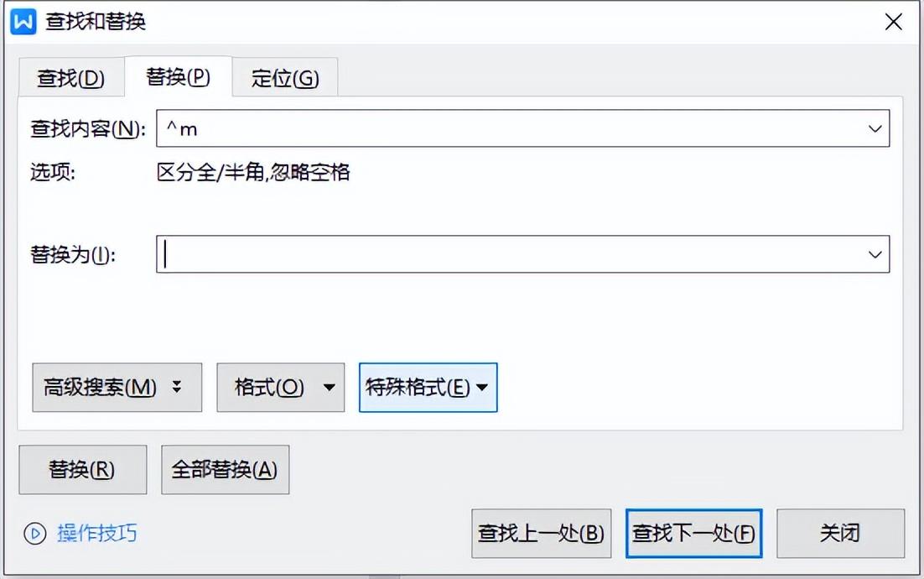
Task: Close the dialog with the X button
Action: click(x=893, y=22)
